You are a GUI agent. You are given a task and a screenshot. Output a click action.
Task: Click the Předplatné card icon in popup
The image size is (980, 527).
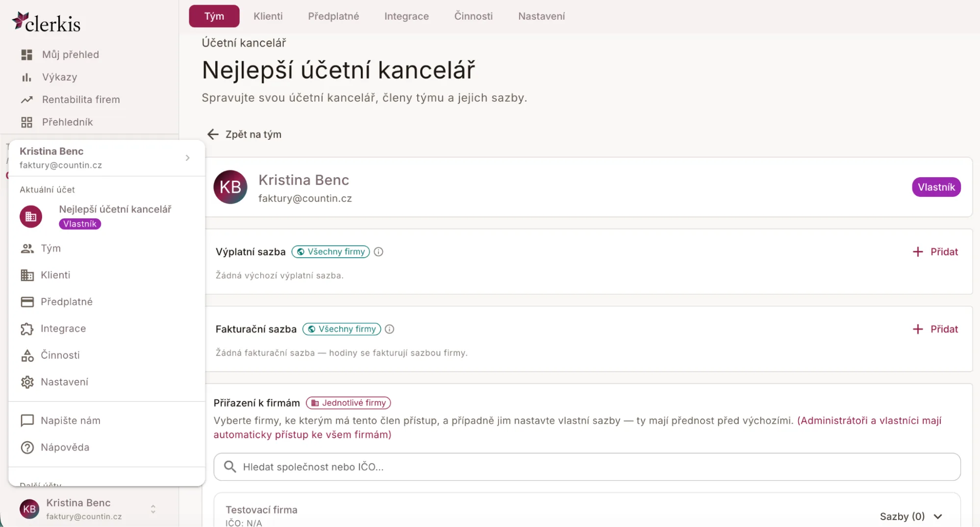point(27,302)
